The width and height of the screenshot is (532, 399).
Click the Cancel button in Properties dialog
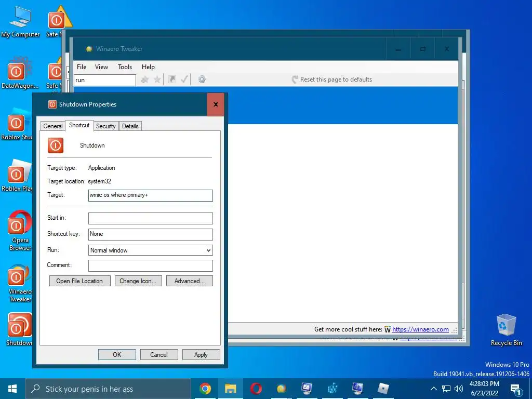click(x=159, y=354)
